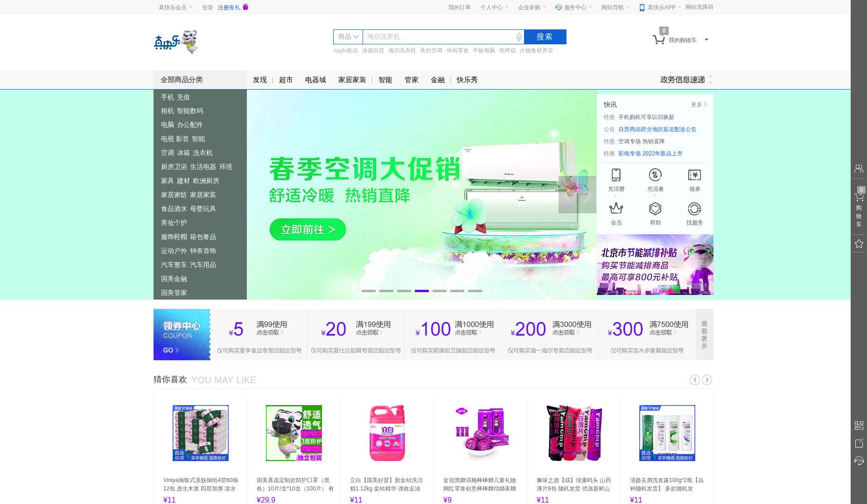867x504 pixels.
Task: Open the 立白 detergent product thumbnail
Action: (x=387, y=433)
